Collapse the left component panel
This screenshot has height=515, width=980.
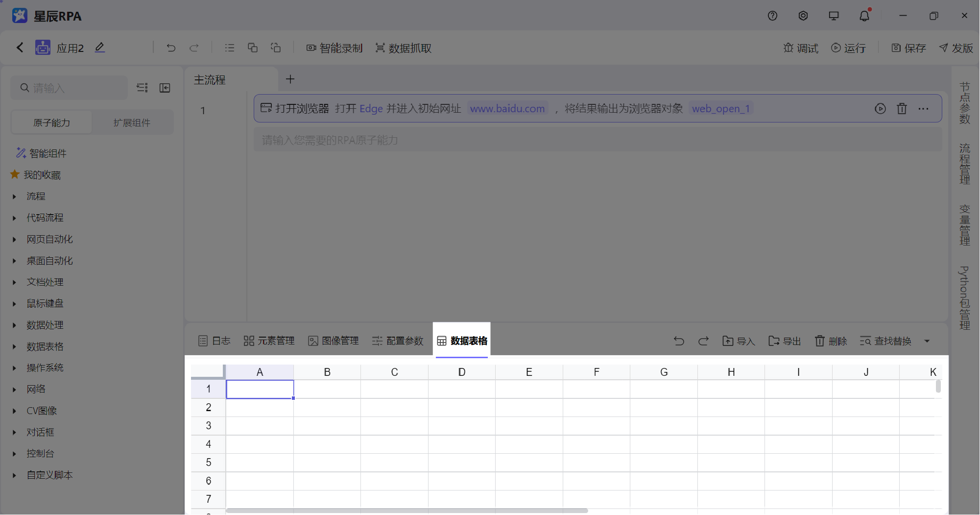[165, 88]
